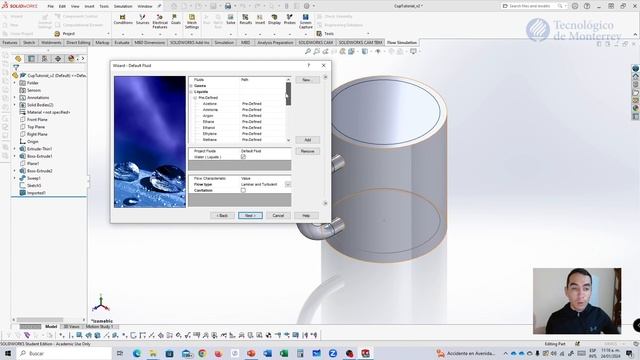Open the Tools menu
The height and width of the screenshot is (360, 640).
pyautogui.click(x=104, y=6)
